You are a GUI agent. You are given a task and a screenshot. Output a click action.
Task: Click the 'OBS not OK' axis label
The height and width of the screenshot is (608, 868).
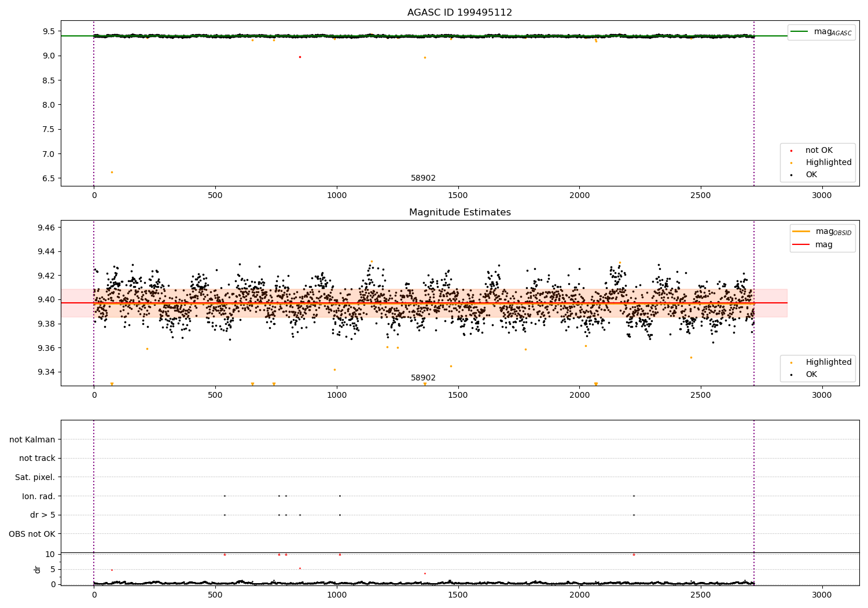coord(32,534)
